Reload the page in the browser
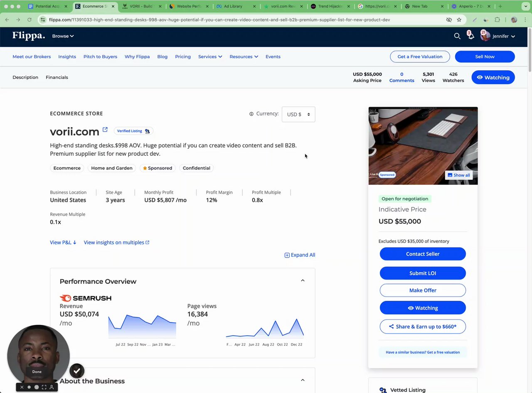The image size is (532, 393). [29, 20]
